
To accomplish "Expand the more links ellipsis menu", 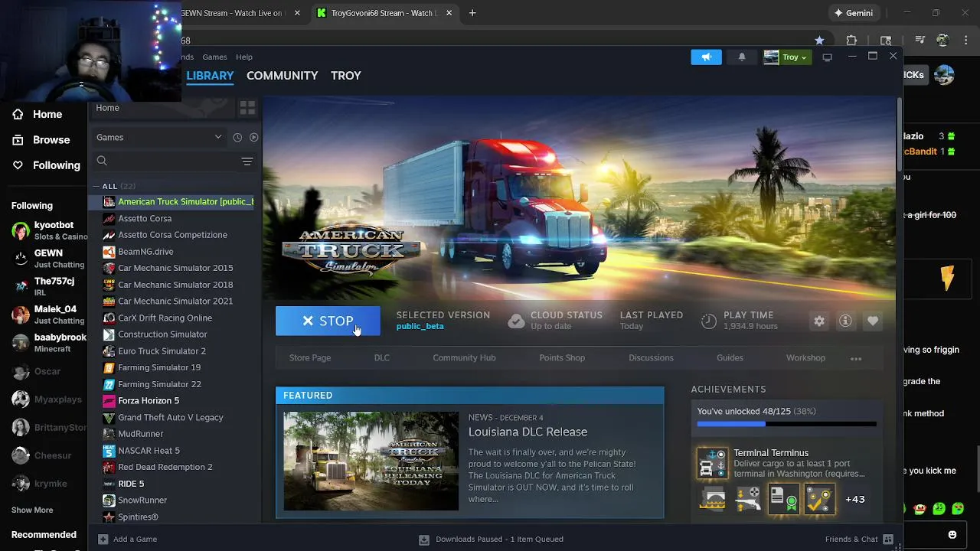I will pyautogui.click(x=856, y=358).
